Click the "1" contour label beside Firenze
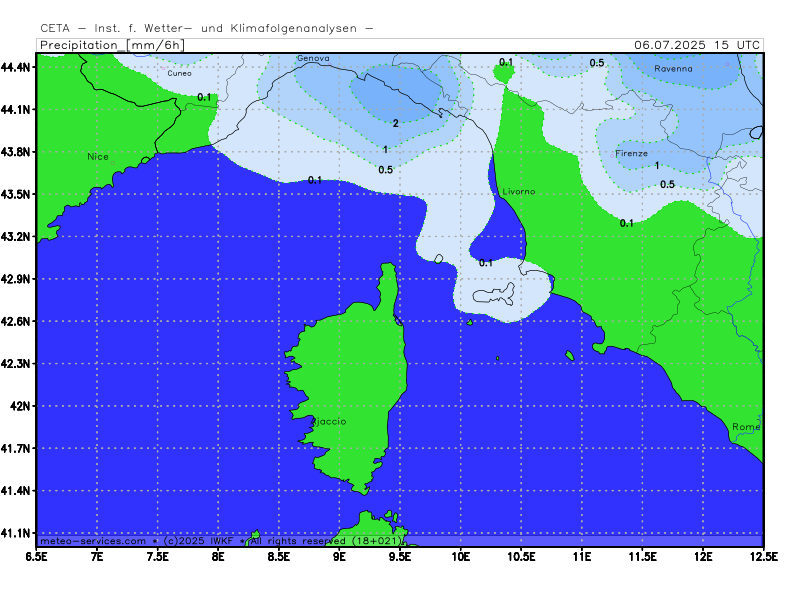Screen dimensions: 800x600 point(657,165)
